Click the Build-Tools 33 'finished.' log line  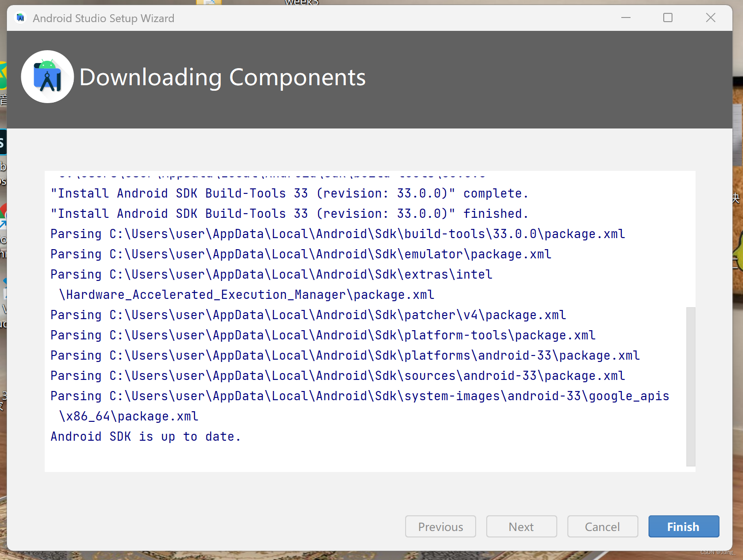(289, 214)
